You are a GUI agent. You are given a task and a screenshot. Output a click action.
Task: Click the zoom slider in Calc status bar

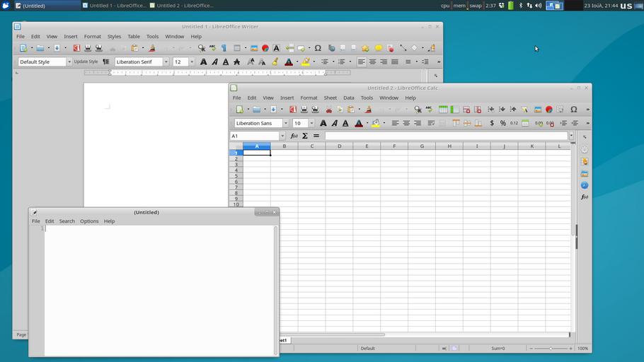pyautogui.click(x=551, y=349)
